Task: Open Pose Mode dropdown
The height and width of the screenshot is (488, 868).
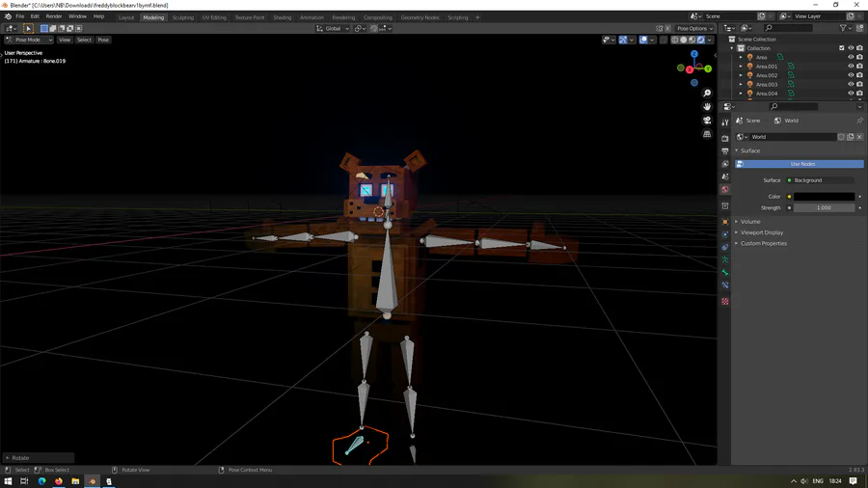Action: [29, 40]
